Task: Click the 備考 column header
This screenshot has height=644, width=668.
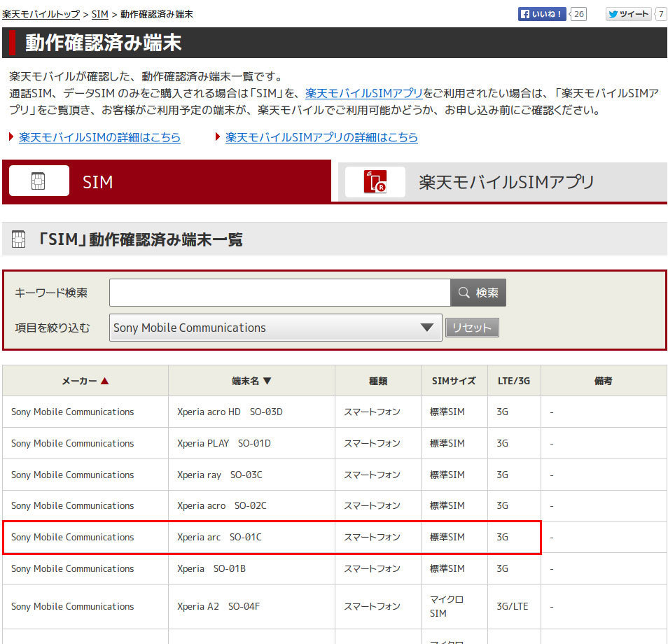Action: pos(604,381)
